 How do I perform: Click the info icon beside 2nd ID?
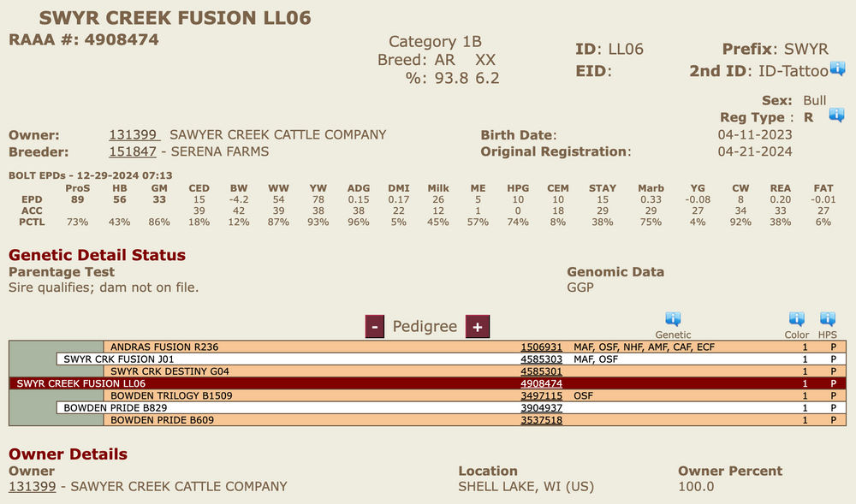coord(837,68)
